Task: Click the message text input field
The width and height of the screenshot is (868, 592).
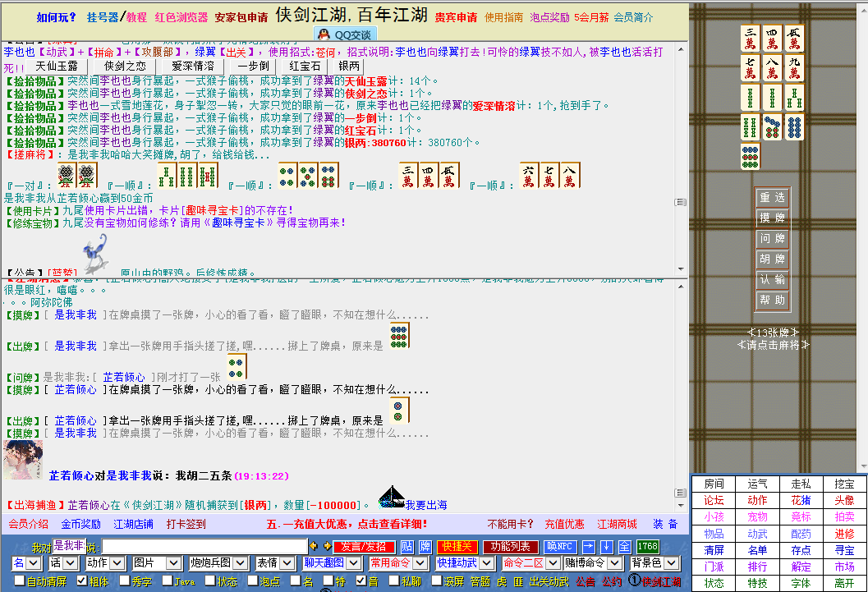Action: pyautogui.click(x=204, y=547)
